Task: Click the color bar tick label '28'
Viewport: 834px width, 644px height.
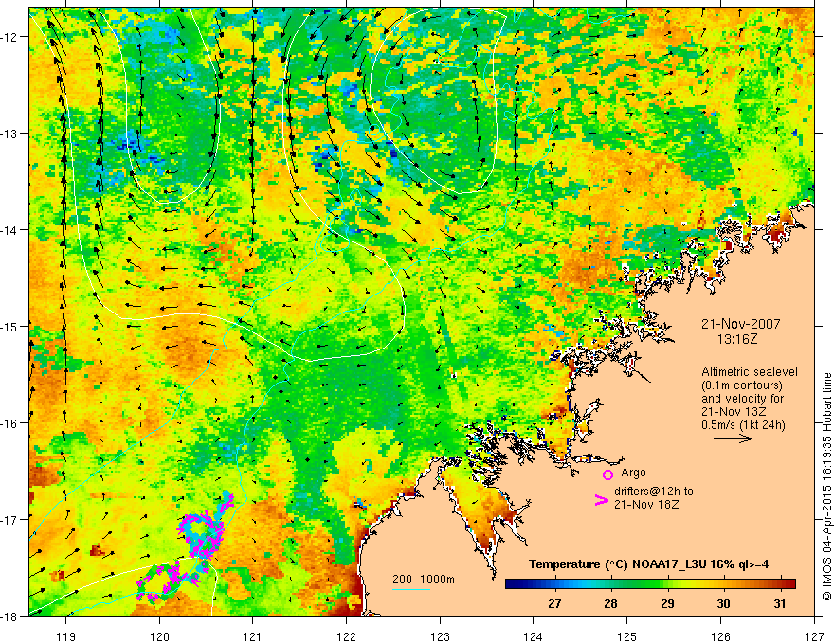Action: pos(610,603)
